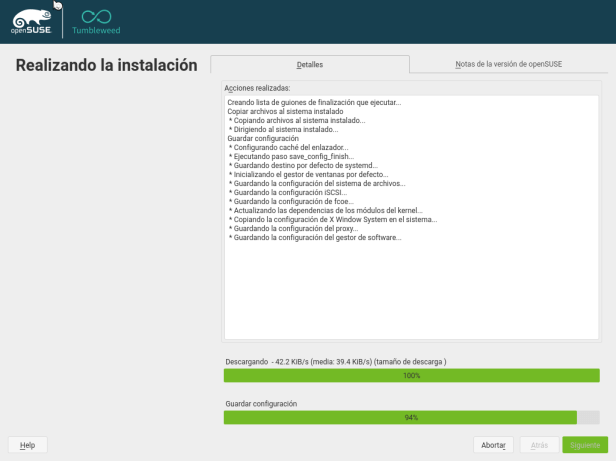Click the 'Descargando - 42.2 KiB/s' status text
The image size is (616, 461).
click(336, 362)
